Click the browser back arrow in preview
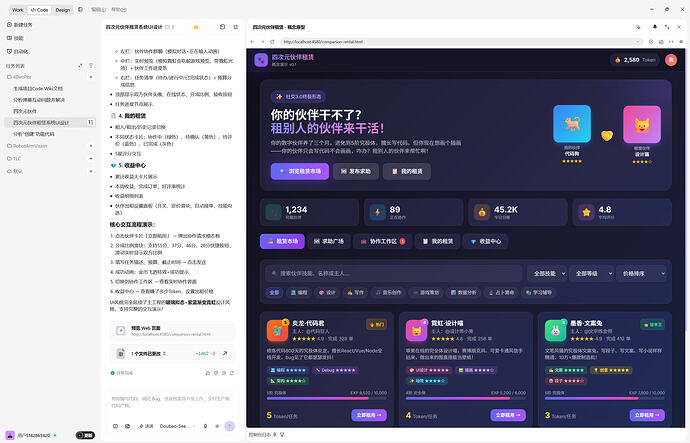 pos(252,42)
